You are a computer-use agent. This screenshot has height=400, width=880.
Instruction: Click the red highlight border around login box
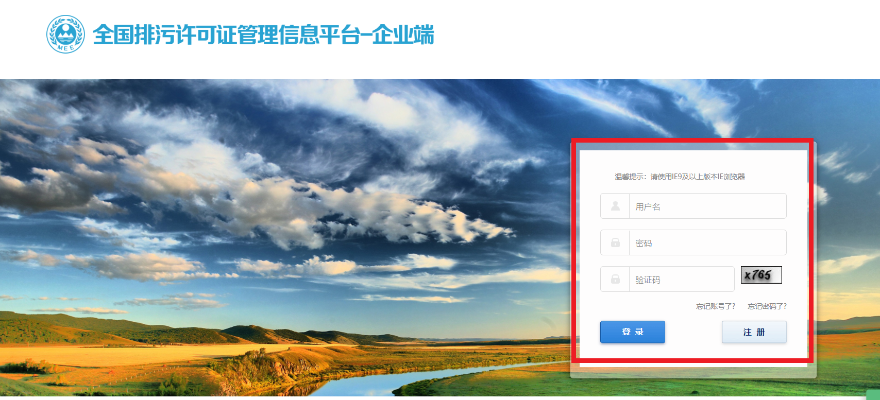692,141
